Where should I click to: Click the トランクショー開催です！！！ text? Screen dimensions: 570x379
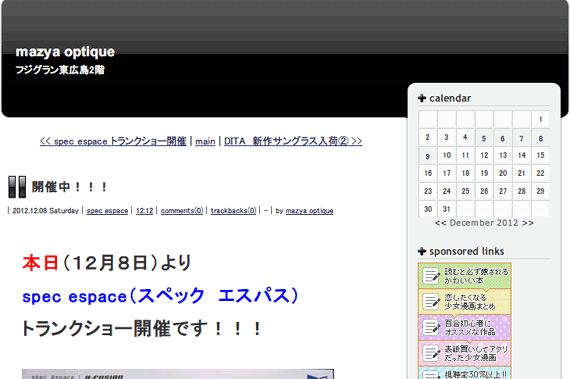tap(141, 328)
